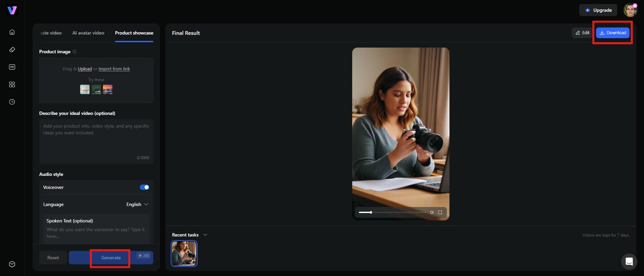Open the apps grid sidebar icon
Screen dimensions: 644x276
coord(12,84)
